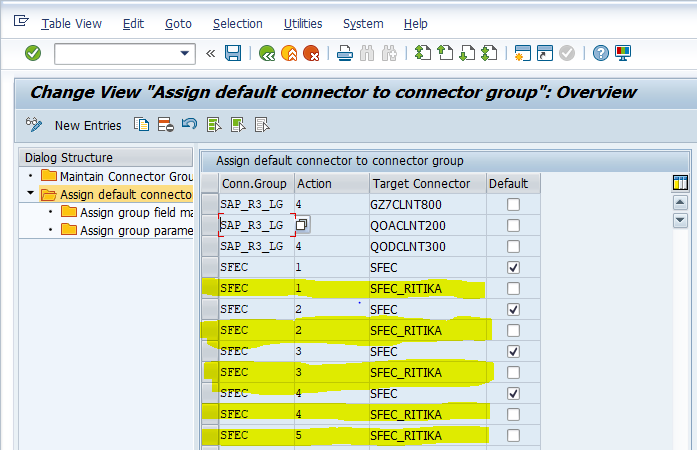Create new session icon

[x=523, y=53]
